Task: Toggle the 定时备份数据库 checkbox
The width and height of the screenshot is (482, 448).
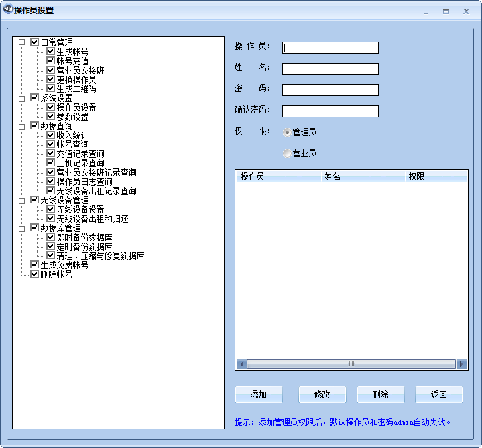Action: 51,247
